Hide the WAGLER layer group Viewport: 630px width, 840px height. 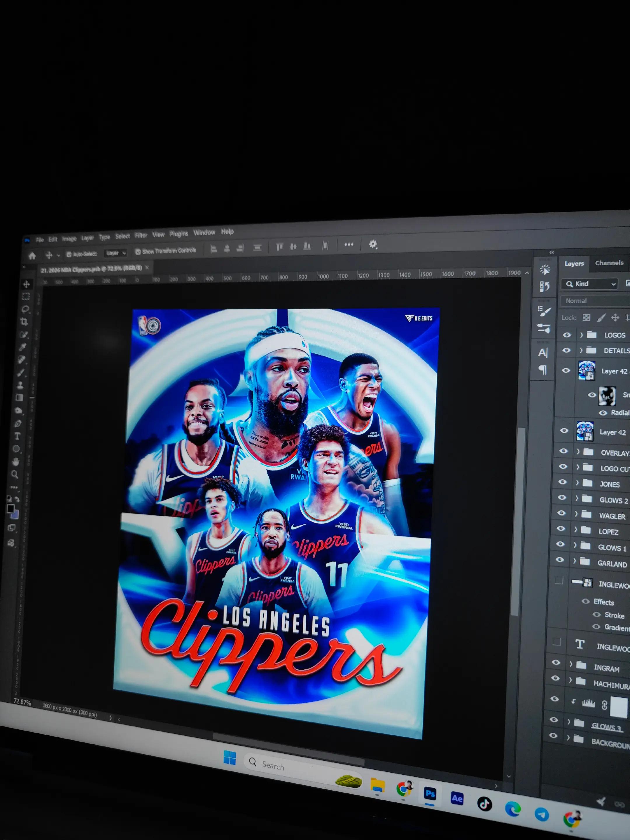(561, 513)
